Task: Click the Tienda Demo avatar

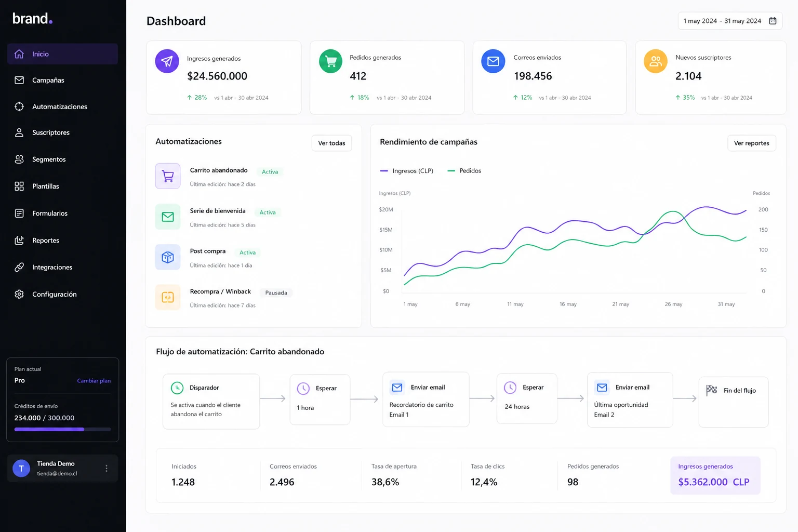Action: pos(21,468)
